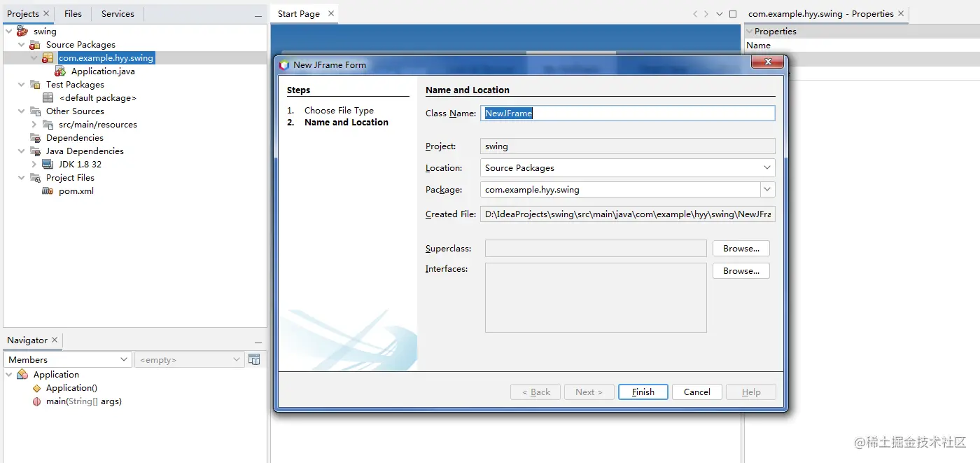
Task: Select the Navigator tab
Action: (27, 340)
